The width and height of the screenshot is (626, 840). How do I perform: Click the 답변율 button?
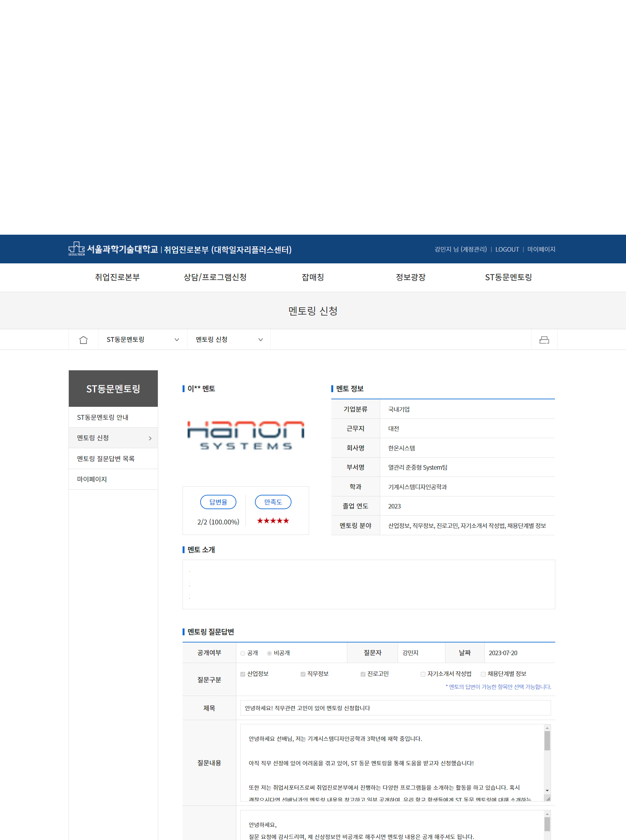[218, 502]
